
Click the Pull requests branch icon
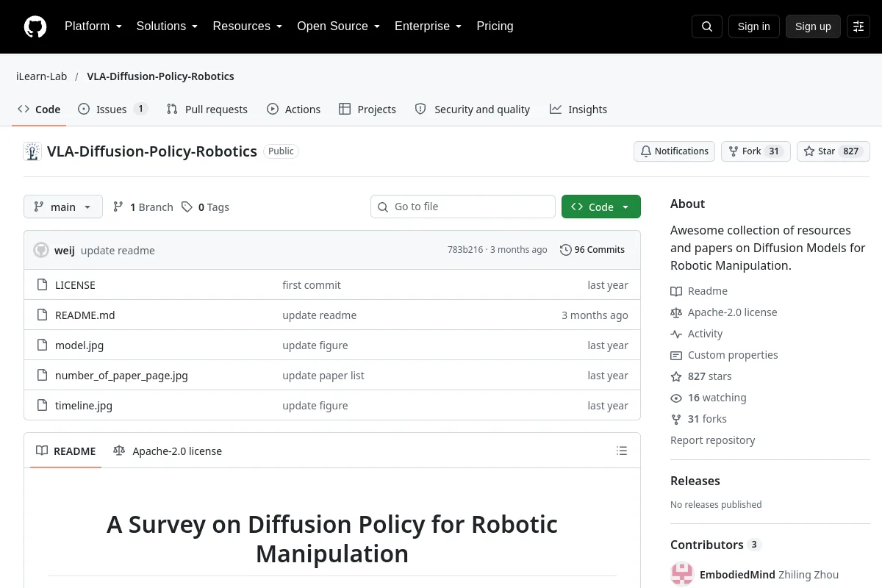coord(172,109)
